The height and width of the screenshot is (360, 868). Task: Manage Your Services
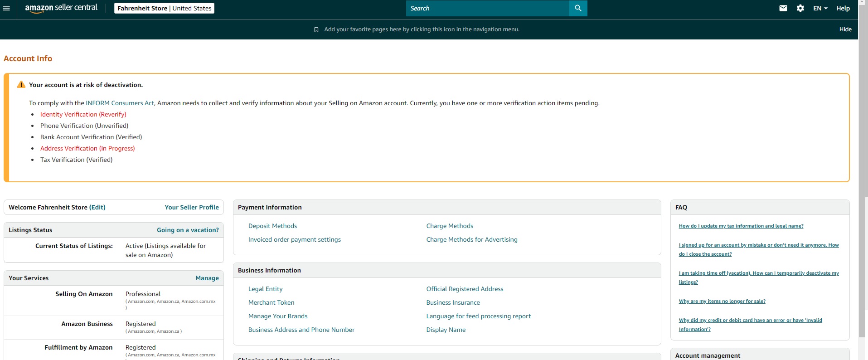[207, 278]
